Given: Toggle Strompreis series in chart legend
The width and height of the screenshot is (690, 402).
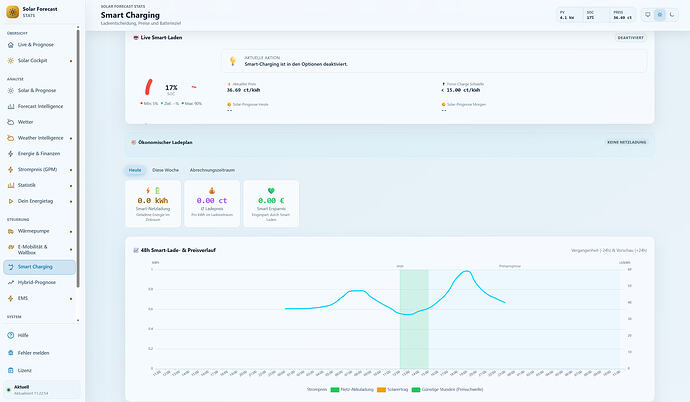Looking at the screenshot, I should (316, 390).
